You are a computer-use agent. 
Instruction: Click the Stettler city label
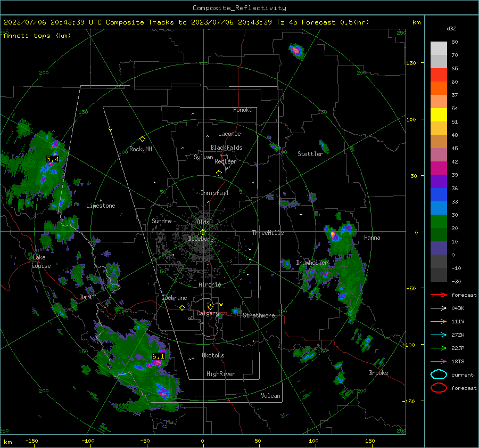click(x=310, y=154)
